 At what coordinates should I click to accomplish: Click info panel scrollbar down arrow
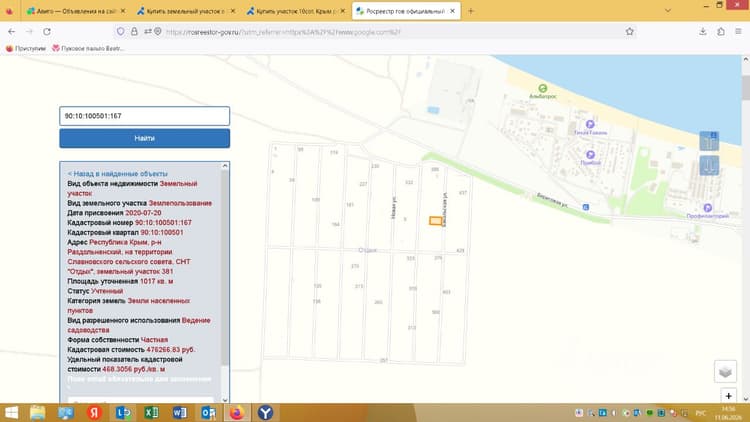pyautogui.click(x=225, y=400)
